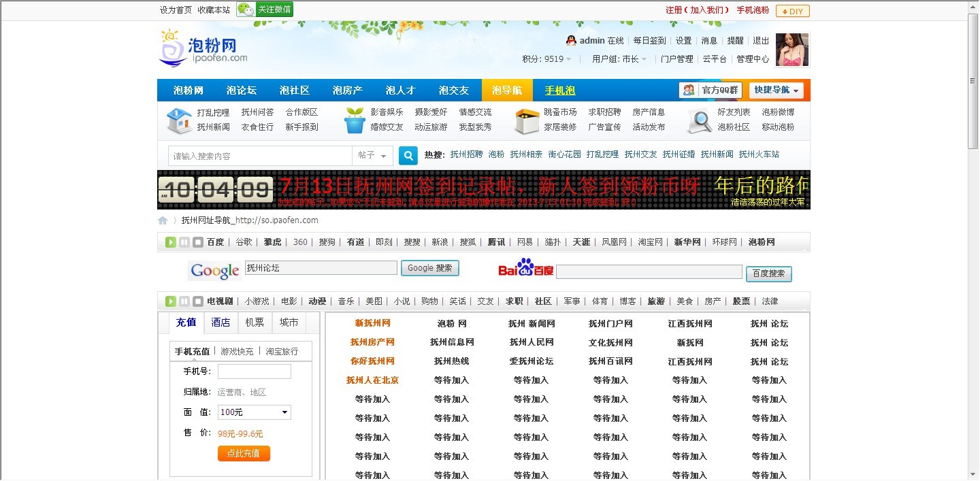The image size is (980, 481).
Task: Click the 求职招聘 sub-navigation link
Action: click(x=604, y=112)
